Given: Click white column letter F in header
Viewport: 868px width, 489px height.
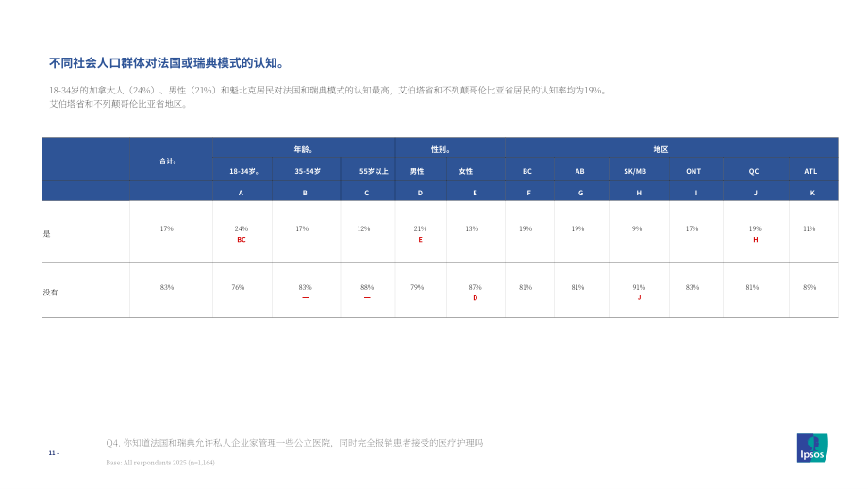Looking at the screenshot, I should pyautogui.click(x=528, y=193).
